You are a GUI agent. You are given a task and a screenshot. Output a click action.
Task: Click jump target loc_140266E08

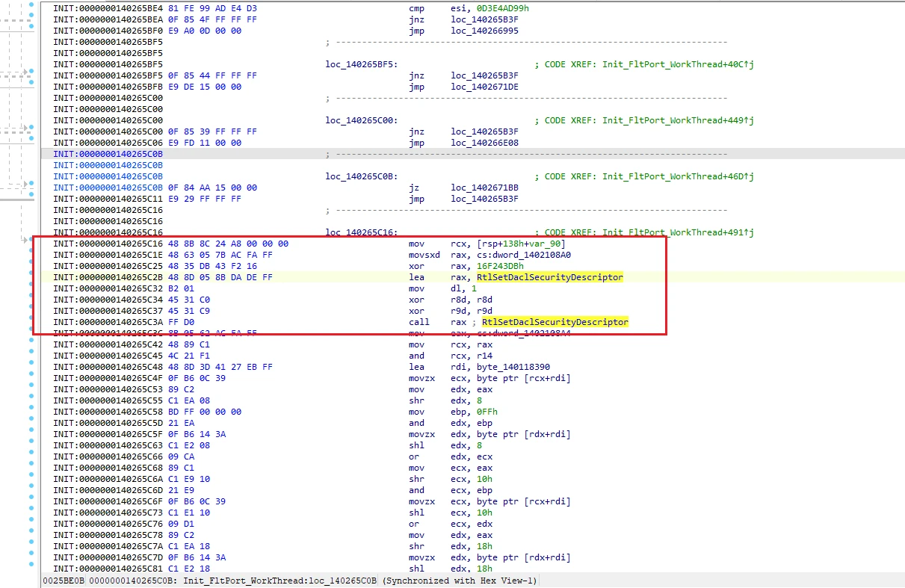coord(484,143)
